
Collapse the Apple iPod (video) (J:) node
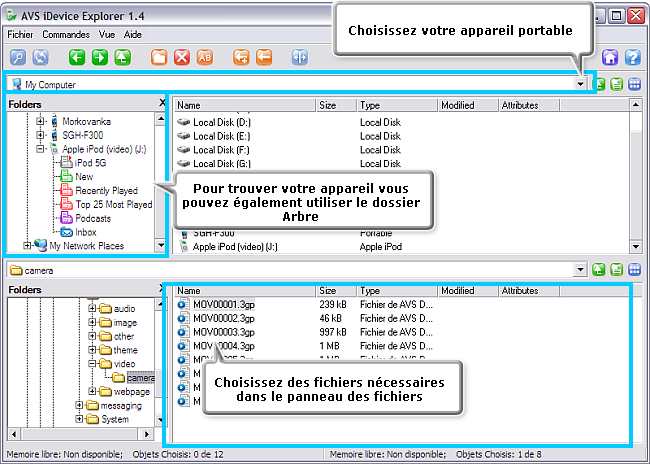[40, 149]
